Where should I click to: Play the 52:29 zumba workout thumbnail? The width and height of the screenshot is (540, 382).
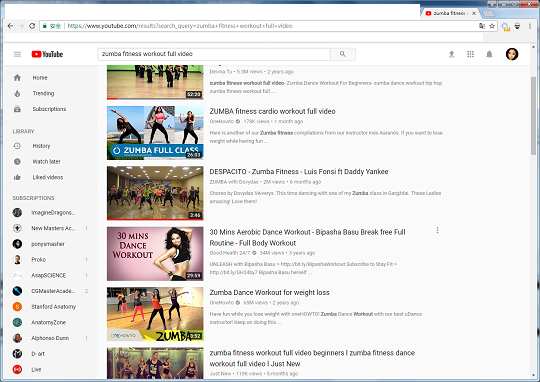point(155,82)
